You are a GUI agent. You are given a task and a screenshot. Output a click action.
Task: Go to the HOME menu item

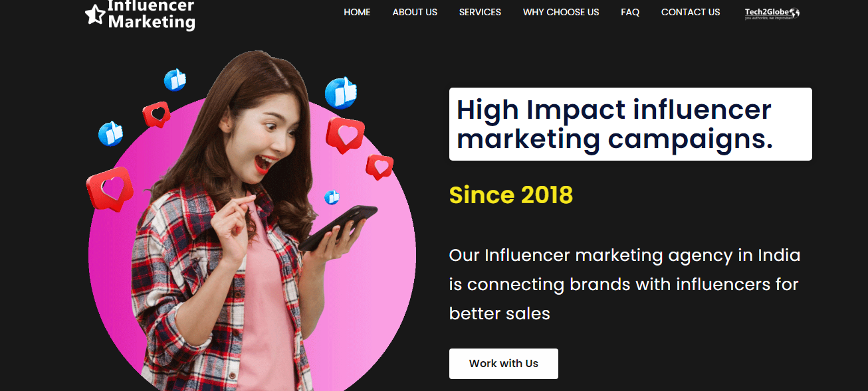(x=357, y=12)
